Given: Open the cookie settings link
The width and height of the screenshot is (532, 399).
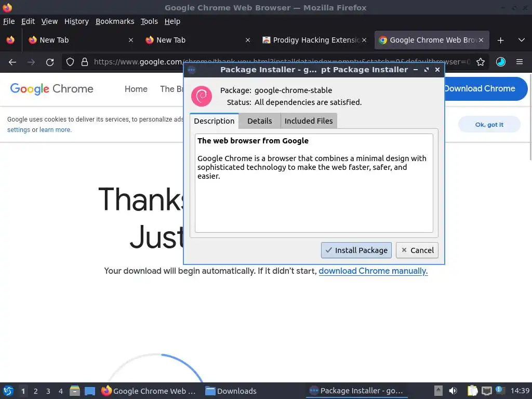Looking at the screenshot, I should [x=18, y=129].
